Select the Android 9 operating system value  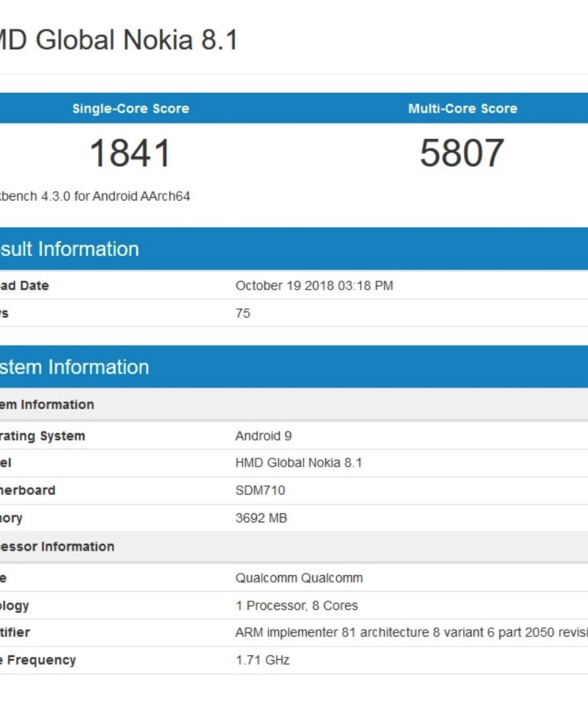(x=263, y=436)
